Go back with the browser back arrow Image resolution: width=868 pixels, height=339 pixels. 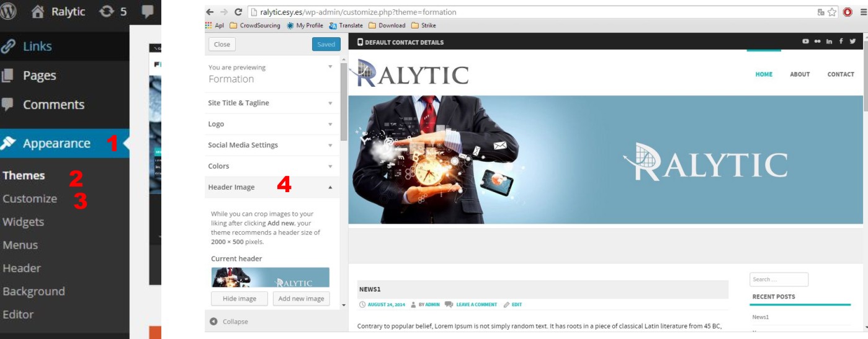click(210, 12)
